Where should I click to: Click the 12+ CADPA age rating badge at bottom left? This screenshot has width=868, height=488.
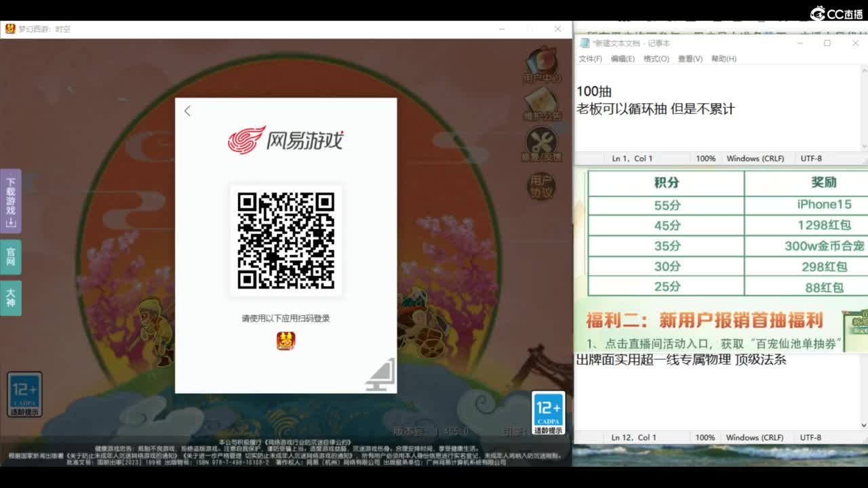pyautogui.click(x=25, y=394)
